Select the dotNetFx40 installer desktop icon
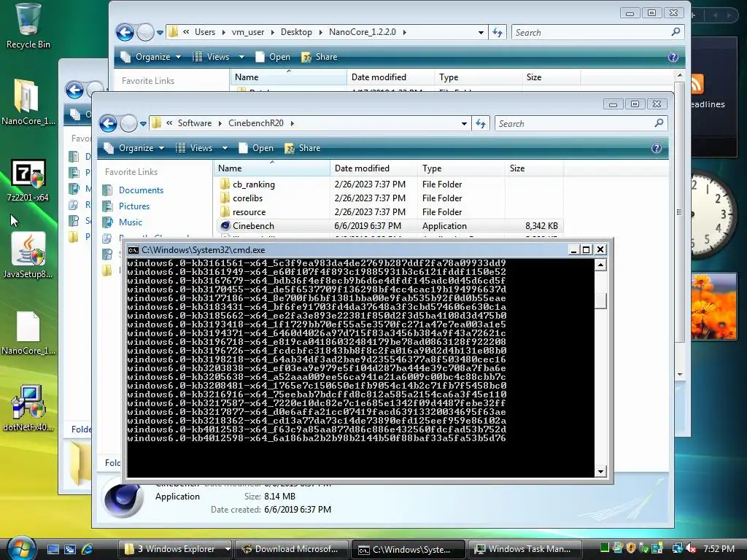 tap(28, 408)
